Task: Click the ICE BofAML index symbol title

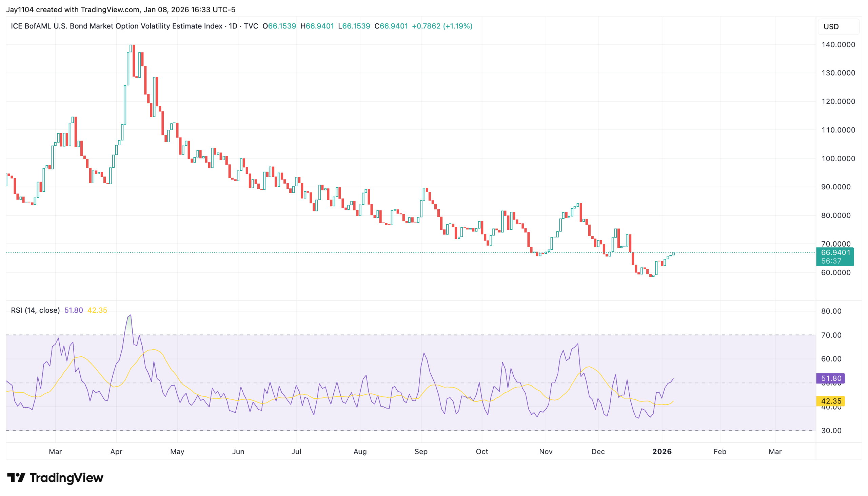Action: [116, 26]
